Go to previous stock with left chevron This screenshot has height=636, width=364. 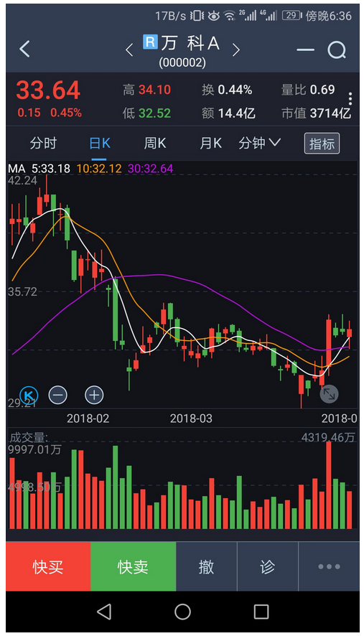(129, 50)
